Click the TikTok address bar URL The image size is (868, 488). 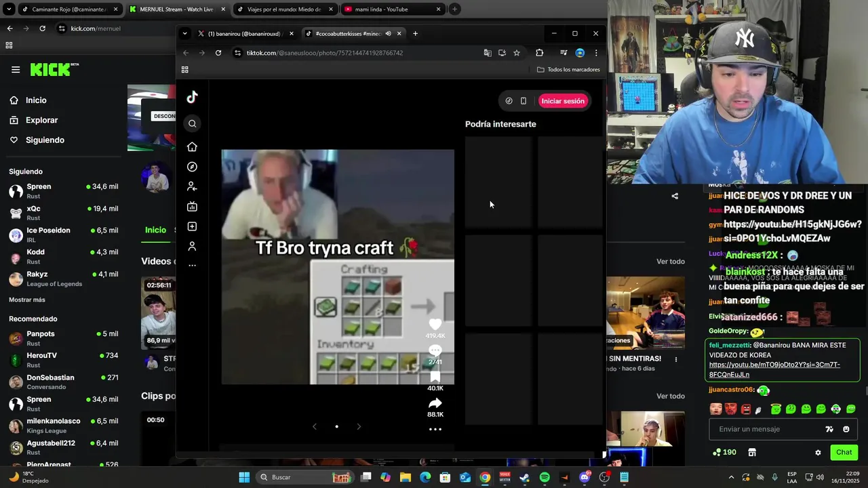pyautogui.click(x=325, y=53)
